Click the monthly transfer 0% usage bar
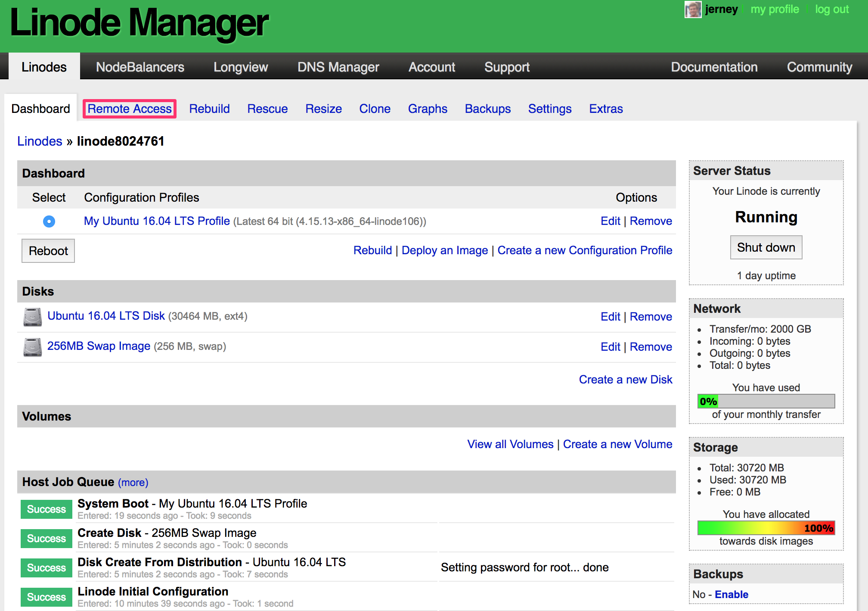 (x=766, y=401)
